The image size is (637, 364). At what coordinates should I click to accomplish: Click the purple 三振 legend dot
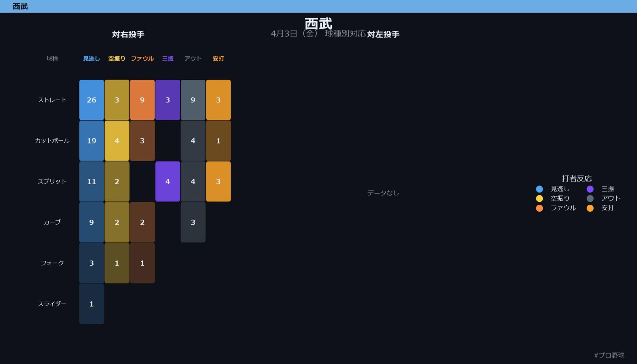[590, 189]
